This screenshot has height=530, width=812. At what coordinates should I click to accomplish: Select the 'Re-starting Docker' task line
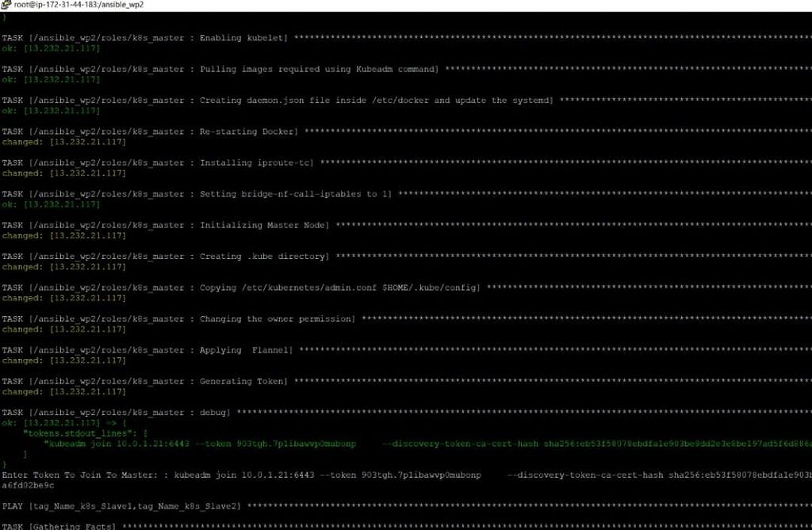coord(407,132)
